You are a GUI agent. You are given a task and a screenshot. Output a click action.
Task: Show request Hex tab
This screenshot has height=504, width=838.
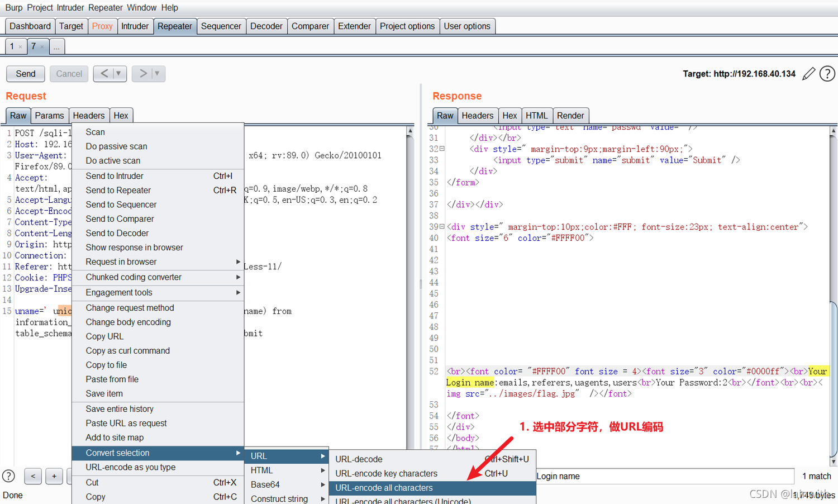pyautogui.click(x=121, y=116)
